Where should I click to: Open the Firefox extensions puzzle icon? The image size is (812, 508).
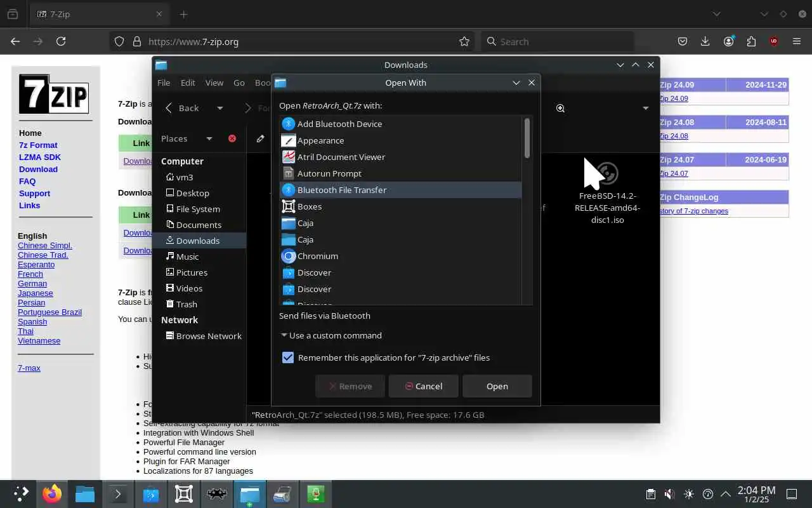(x=751, y=41)
